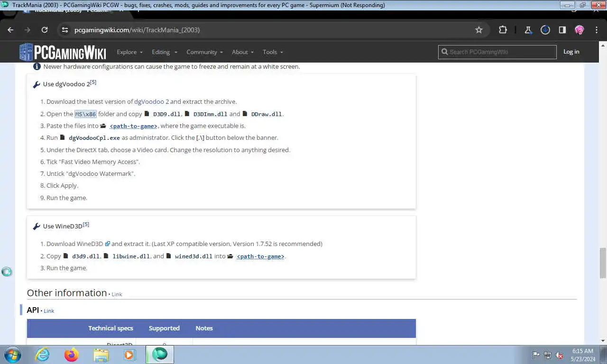Image resolution: width=607 pixels, height=364 pixels.
Task: Open Action Center flag icon in tray
Action: click(536, 355)
